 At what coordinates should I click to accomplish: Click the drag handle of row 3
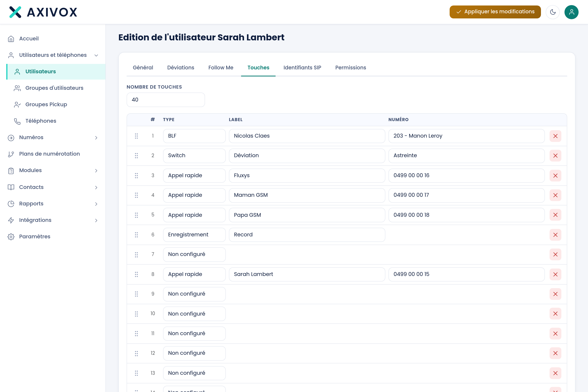click(136, 175)
